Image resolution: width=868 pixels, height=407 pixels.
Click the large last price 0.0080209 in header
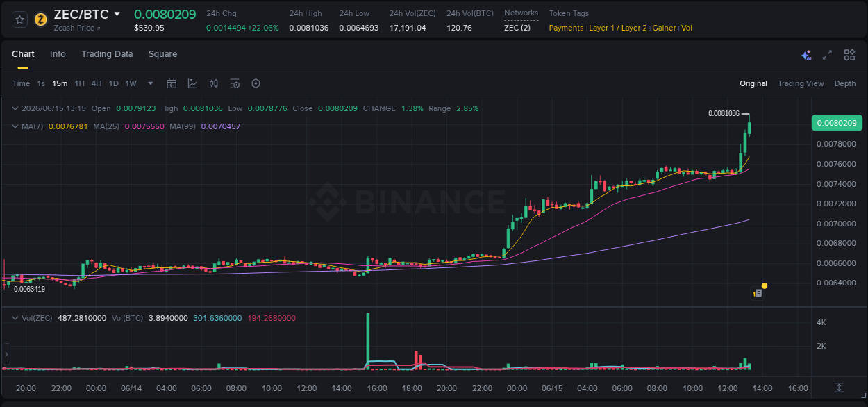click(165, 14)
